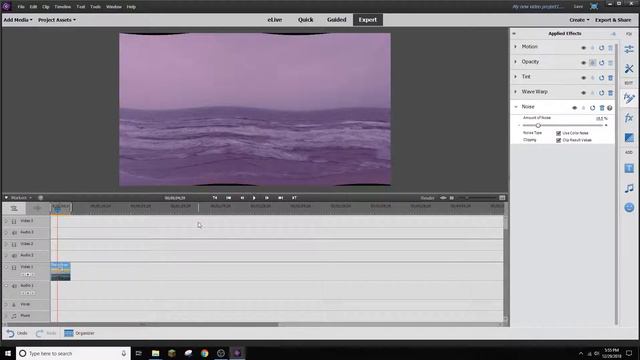Click the Premiere Elements home icon
The image size is (640, 360).
coord(6,6)
